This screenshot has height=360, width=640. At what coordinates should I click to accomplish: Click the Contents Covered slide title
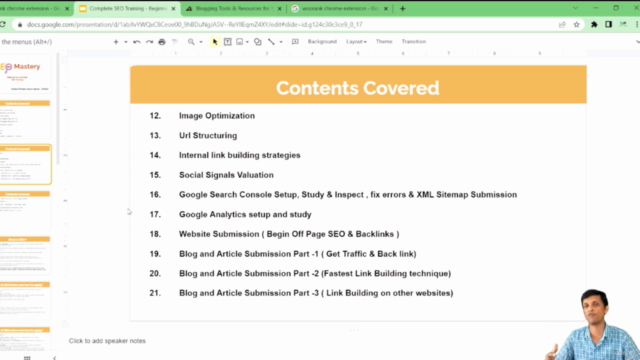[x=358, y=88]
